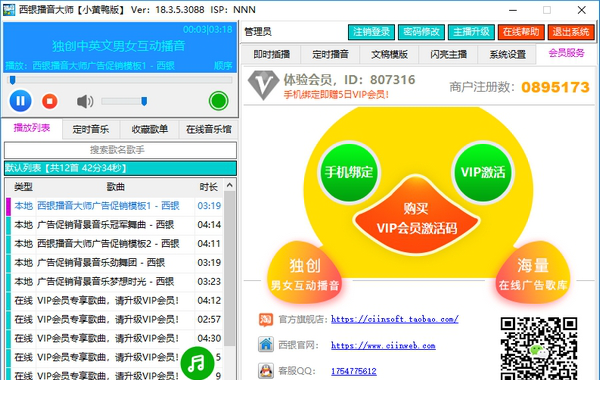Screen dimensions: 600x395
Task: Select song 西银播音大师广告促销模板2
Action: [x=114, y=244]
